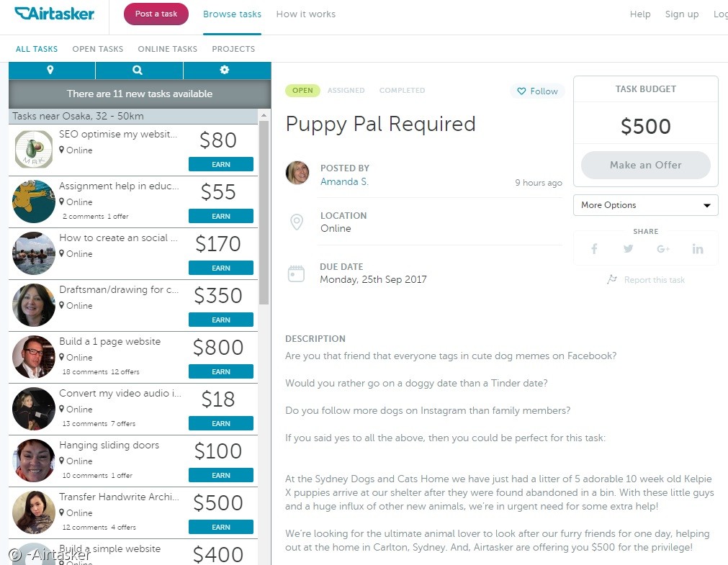Toggle Follow on this task
The height and width of the screenshot is (565, 728).
coord(537,91)
